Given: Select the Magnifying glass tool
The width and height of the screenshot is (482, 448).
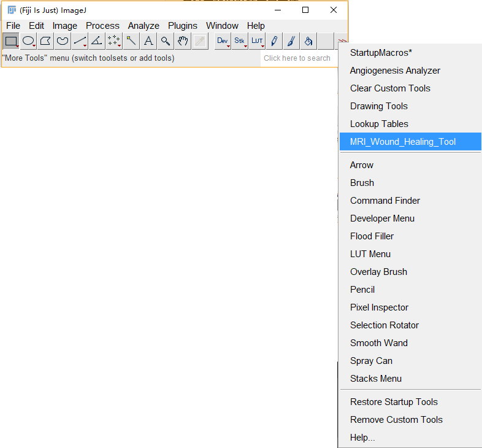Looking at the screenshot, I should tap(166, 41).
